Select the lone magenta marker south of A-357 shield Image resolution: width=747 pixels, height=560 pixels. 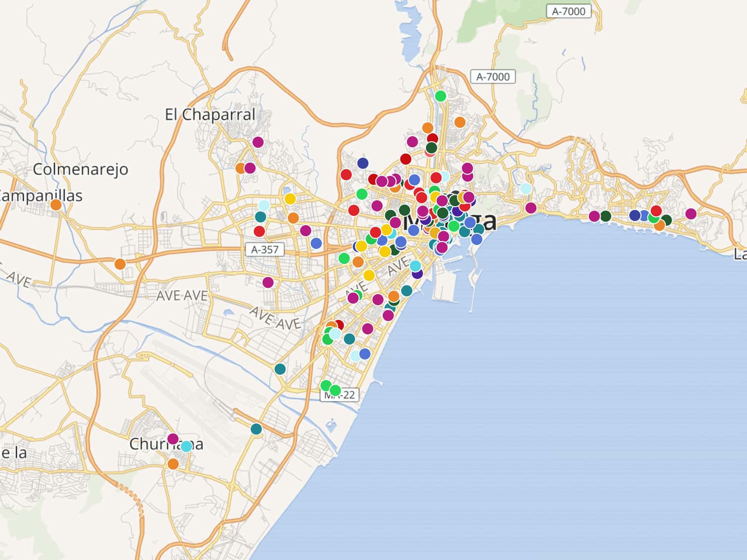pyautogui.click(x=268, y=282)
